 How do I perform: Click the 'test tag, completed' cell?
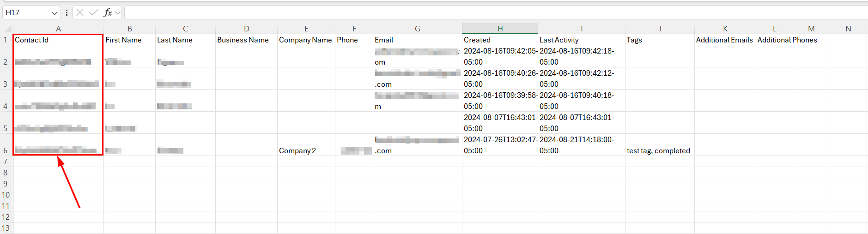pos(659,150)
